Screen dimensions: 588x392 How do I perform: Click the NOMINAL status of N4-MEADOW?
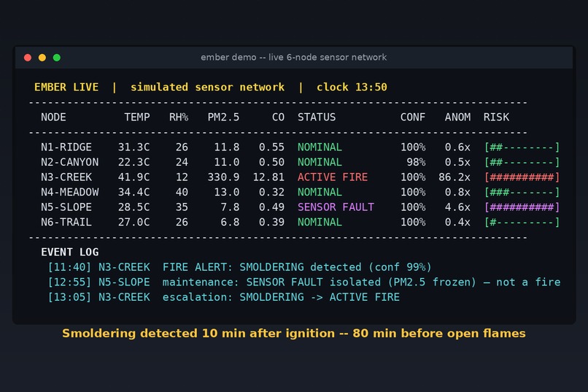point(320,192)
